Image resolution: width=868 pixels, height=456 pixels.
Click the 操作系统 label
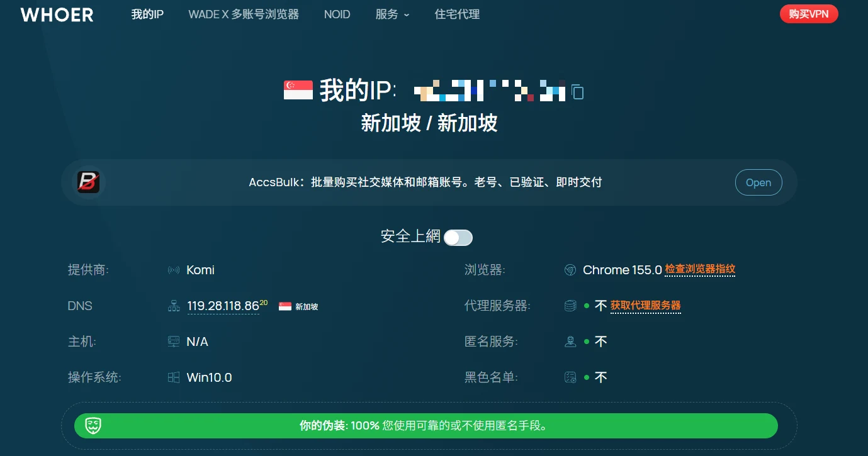(x=94, y=378)
